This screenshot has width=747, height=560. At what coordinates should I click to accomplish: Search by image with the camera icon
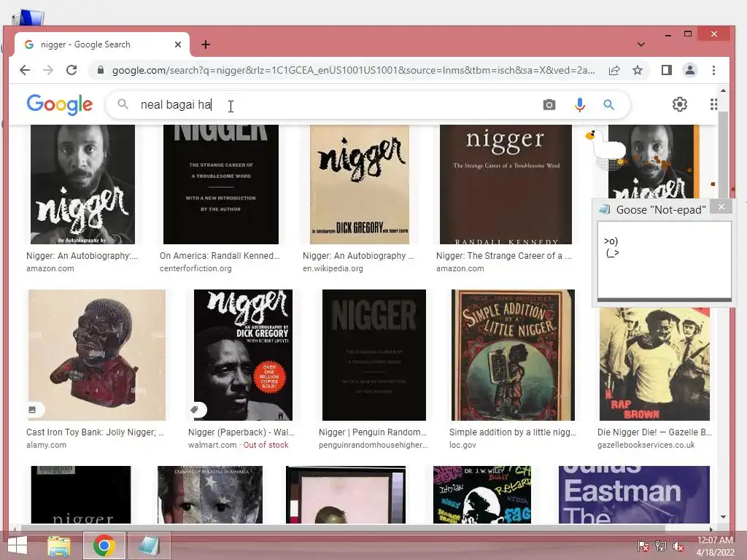pos(549,105)
